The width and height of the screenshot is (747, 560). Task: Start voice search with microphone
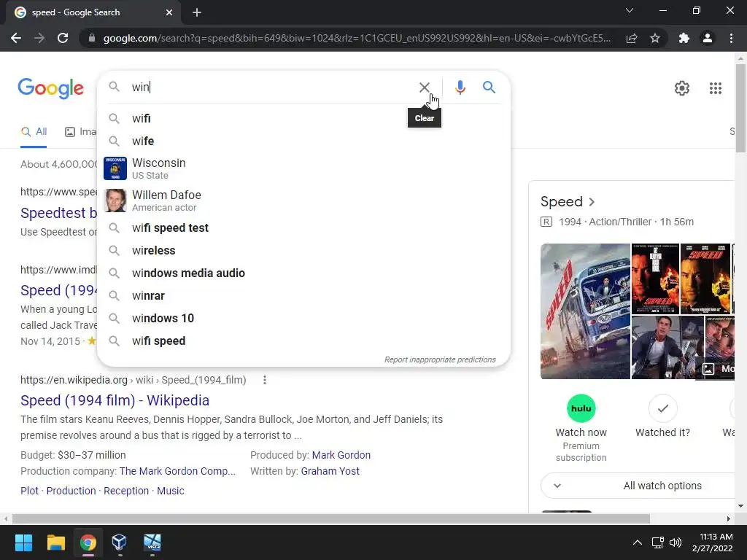tap(460, 87)
